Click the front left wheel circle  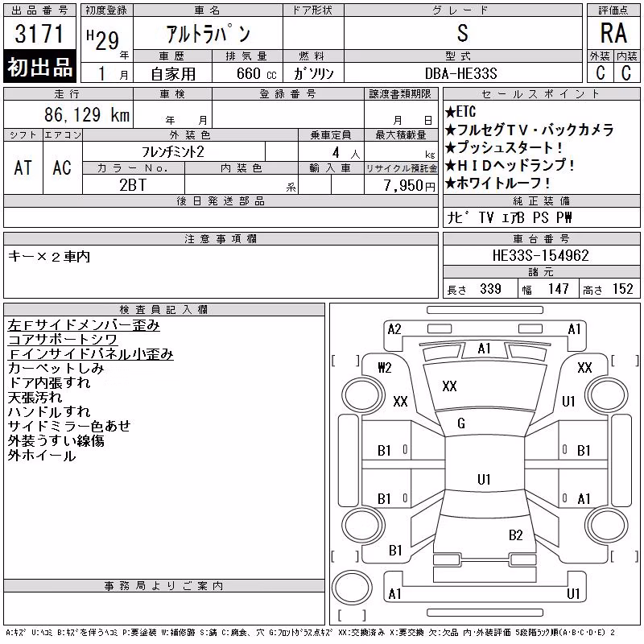(364, 394)
